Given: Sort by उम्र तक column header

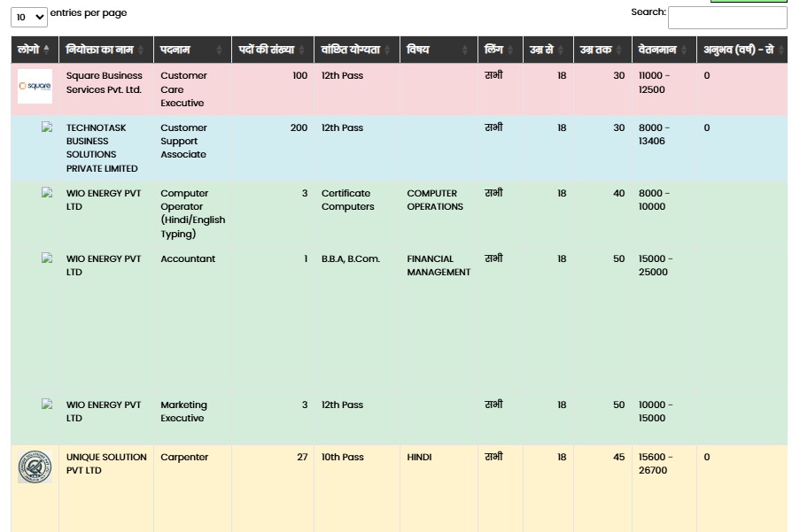Looking at the screenshot, I should point(602,50).
